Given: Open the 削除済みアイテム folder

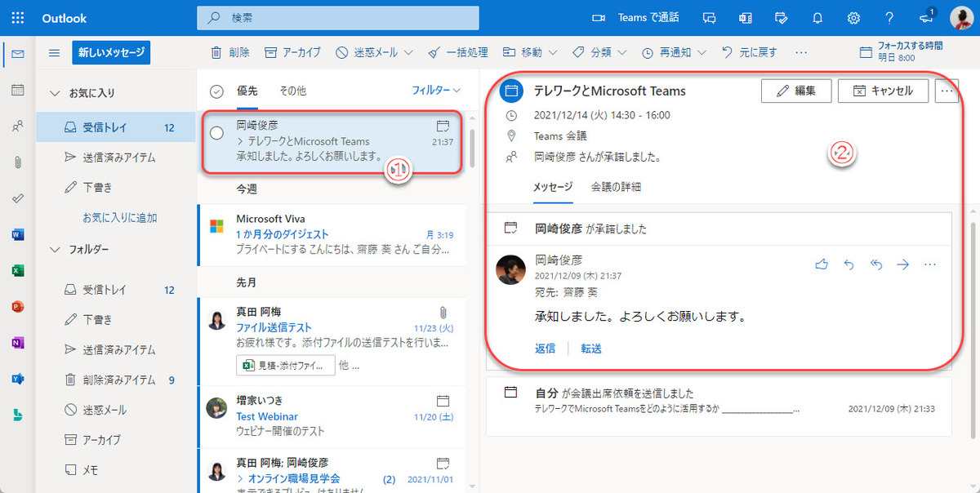Looking at the screenshot, I should (116, 380).
